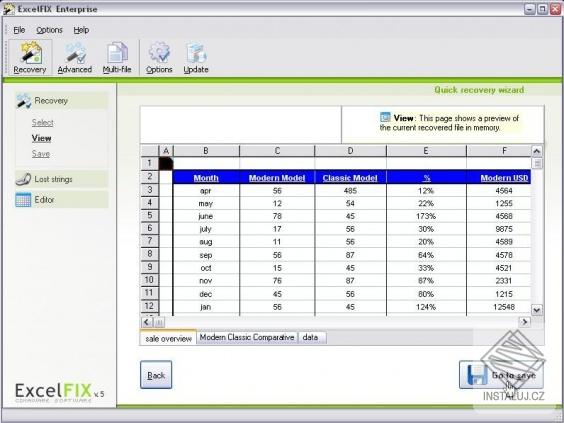Click the horizontal scroll right arrow
This screenshot has height=423, width=564.
(x=525, y=322)
